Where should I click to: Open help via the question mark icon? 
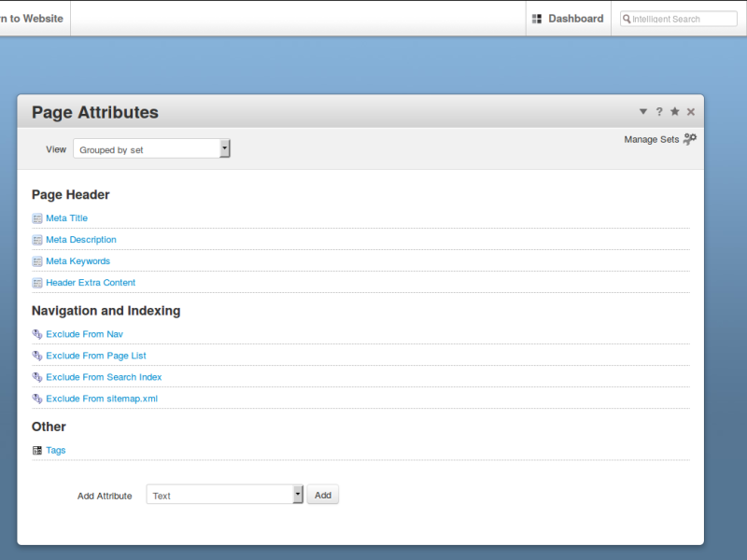tap(659, 111)
